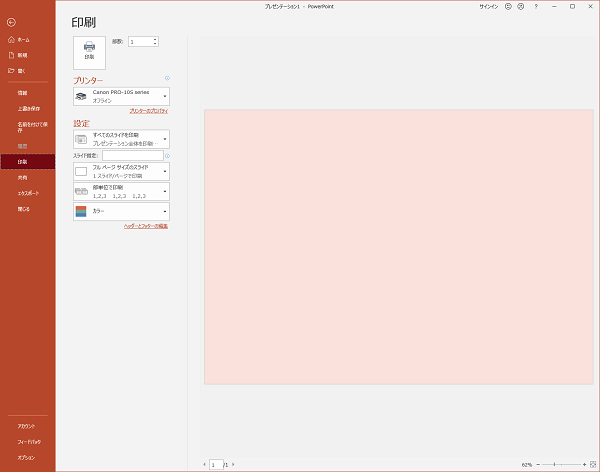Go to previous page in print preview
Screen dimensions: 600x472
click(x=204, y=464)
